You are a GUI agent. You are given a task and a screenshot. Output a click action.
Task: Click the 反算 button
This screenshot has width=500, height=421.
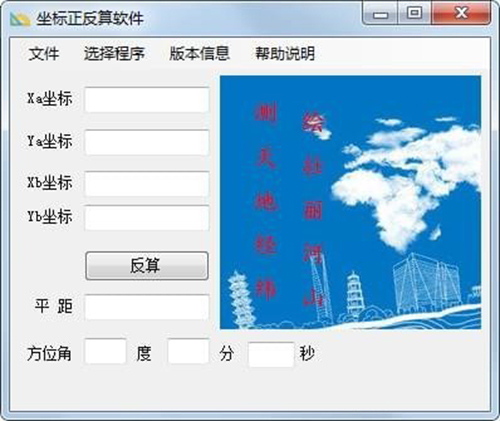tap(147, 266)
